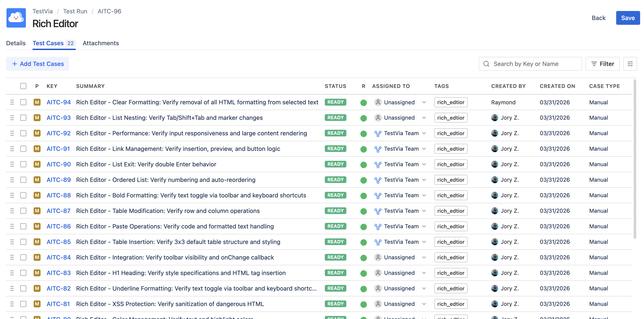Screen dimensions: 644x319
Task: Click Jory Z. avatar in AITC-85 row
Action: click(495, 242)
